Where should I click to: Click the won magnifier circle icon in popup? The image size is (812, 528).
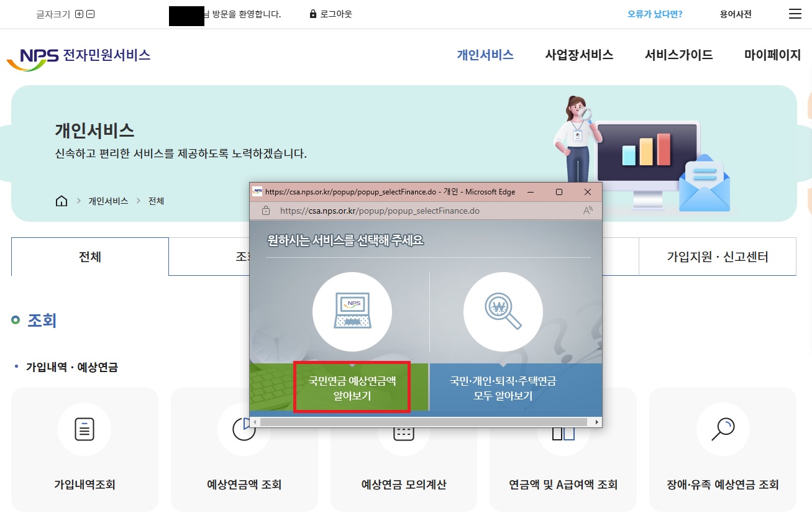[x=503, y=312]
